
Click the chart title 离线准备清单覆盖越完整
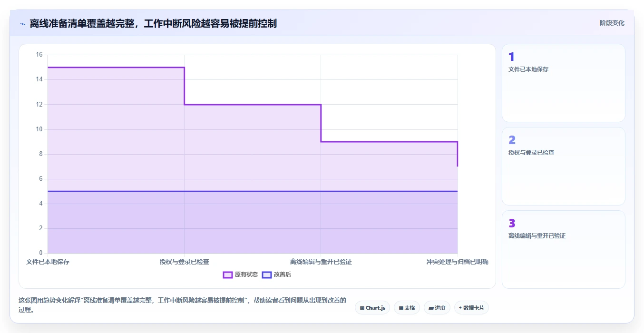point(153,23)
